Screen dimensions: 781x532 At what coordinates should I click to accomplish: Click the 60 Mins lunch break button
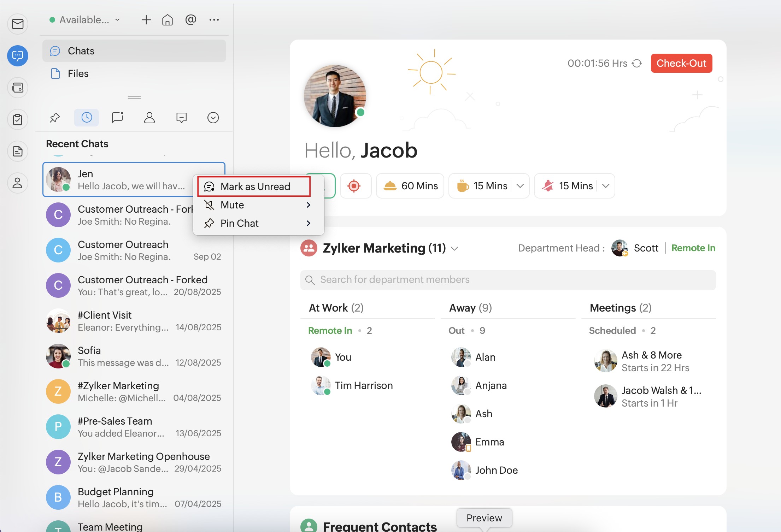(x=410, y=186)
